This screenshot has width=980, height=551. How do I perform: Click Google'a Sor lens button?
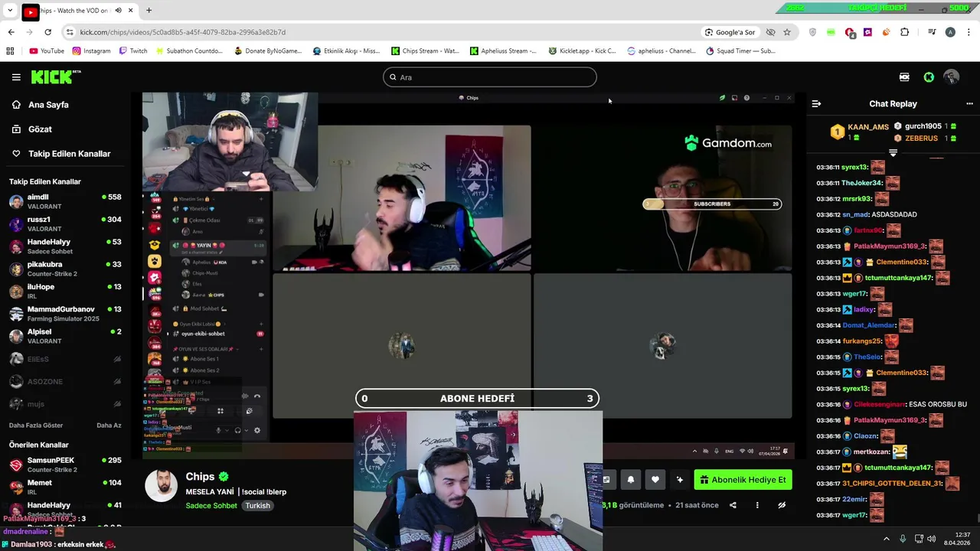tap(730, 32)
